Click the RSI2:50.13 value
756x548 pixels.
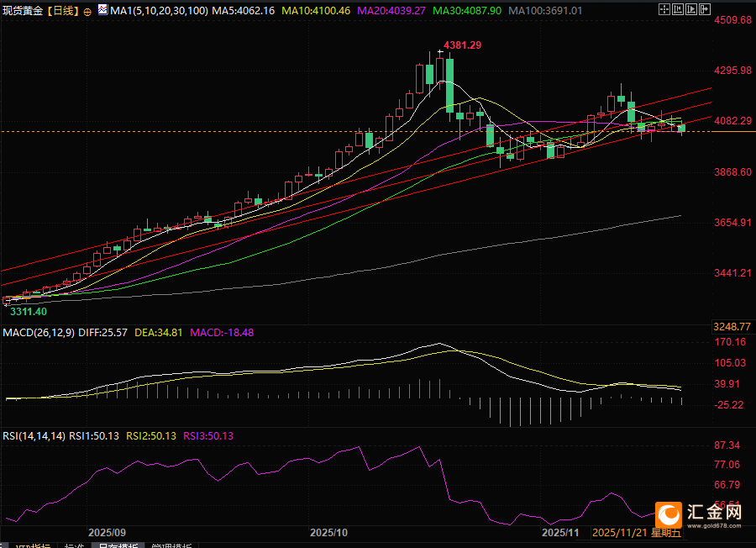point(151,436)
